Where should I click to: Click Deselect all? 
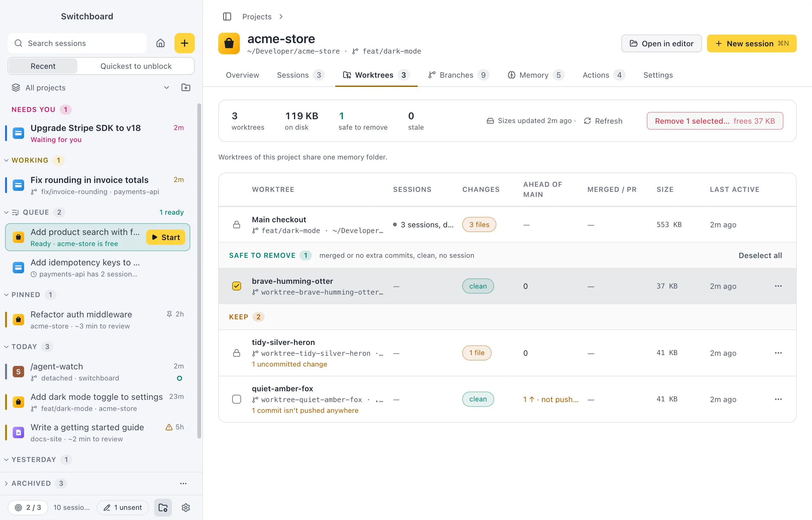click(x=760, y=255)
